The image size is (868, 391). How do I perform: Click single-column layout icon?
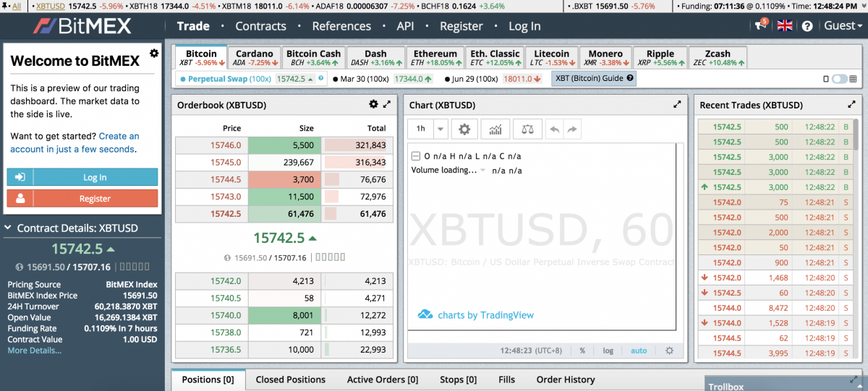pos(826,79)
